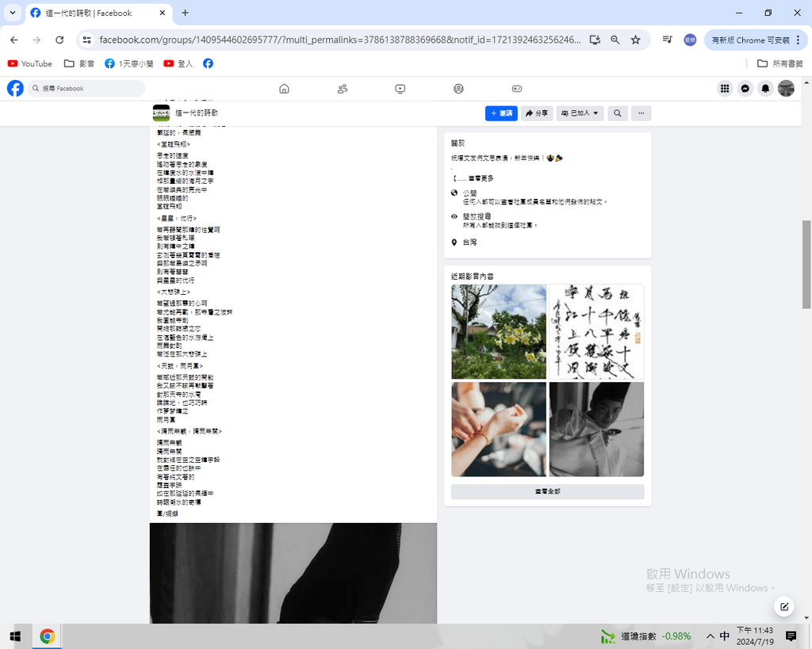Expand the Chrome tab list arrow
This screenshot has height=649, width=812.
click(x=13, y=13)
